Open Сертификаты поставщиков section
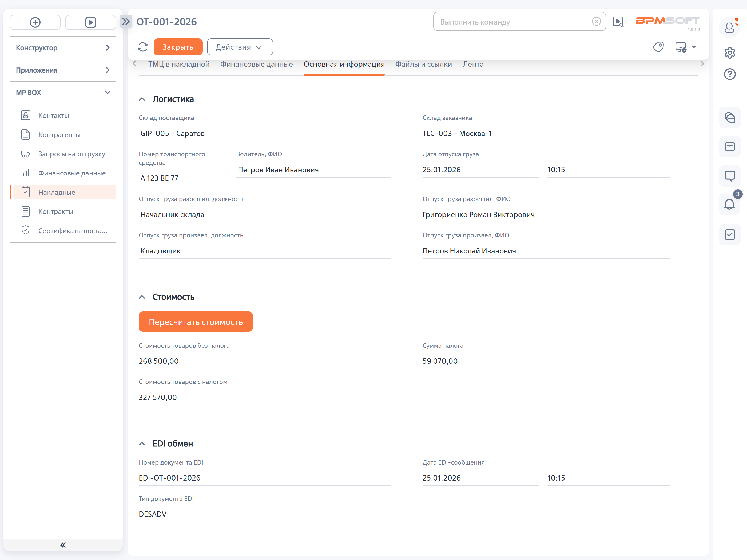The height and width of the screenshot is (560, 747). [63, 231]
